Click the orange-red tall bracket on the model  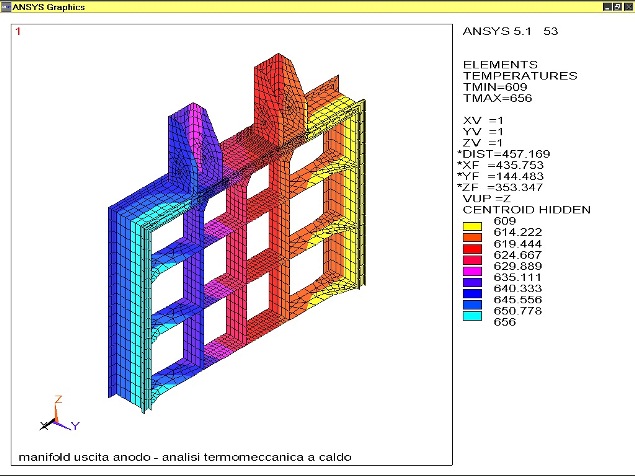pyautogui.click(x=279, y=99)
